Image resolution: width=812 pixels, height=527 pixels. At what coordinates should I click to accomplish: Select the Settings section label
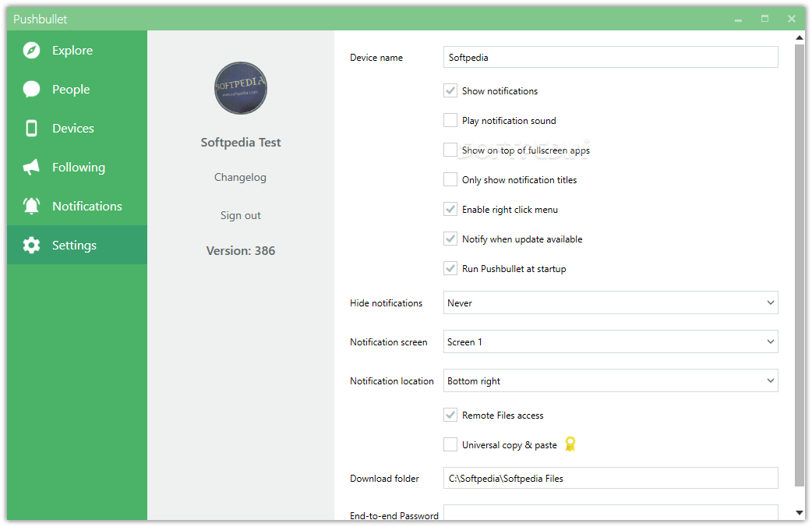[74, 245]
